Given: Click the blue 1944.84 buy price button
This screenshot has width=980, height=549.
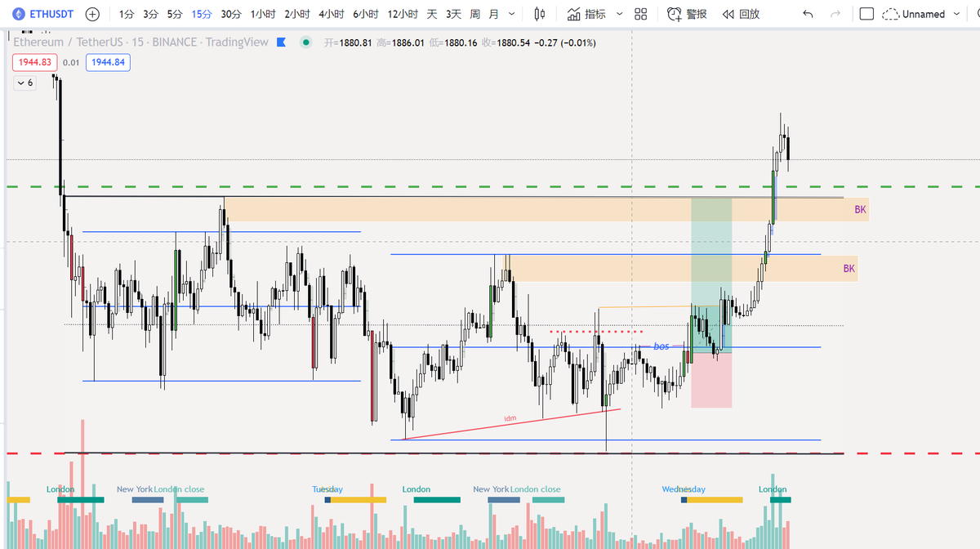Looking at the screenshot, I should 108,62.
